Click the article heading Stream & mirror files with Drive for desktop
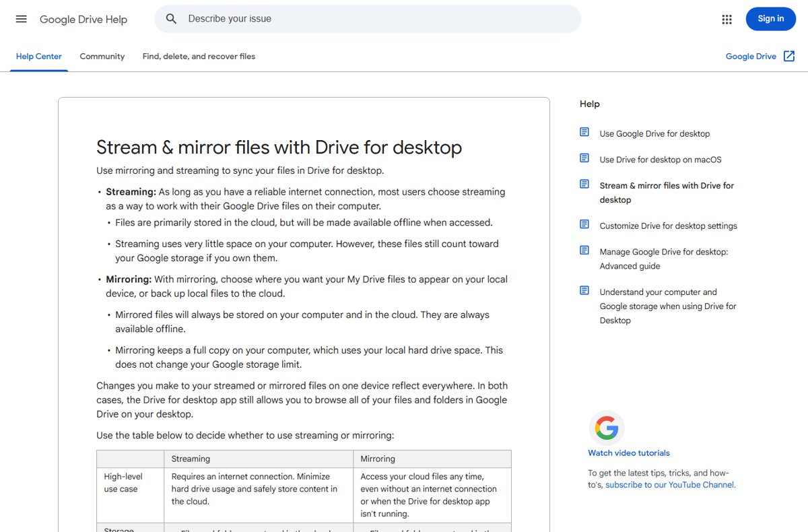 coord(279,147)
